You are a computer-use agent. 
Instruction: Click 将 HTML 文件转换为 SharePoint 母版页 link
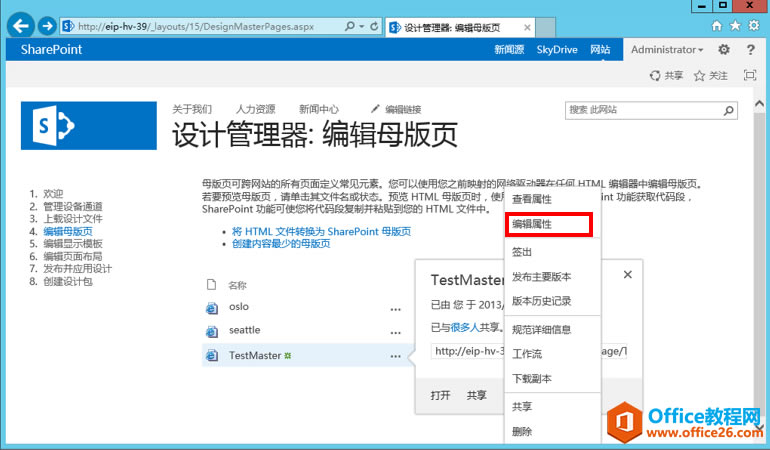[x=322, y=231]
